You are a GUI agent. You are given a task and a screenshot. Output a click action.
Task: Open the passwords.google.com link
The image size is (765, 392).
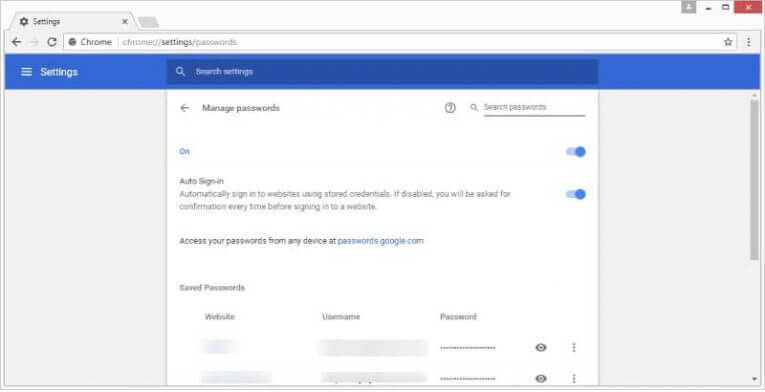(x=381, y=241)
